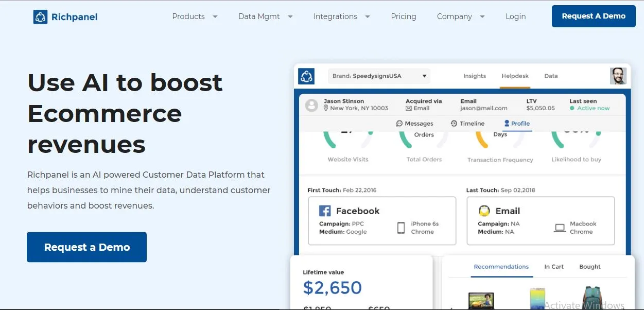The width and height of the screenshot is (644, 310).
Task: Click the location pin icon beside New York
Action: click(x=326, y=108)
